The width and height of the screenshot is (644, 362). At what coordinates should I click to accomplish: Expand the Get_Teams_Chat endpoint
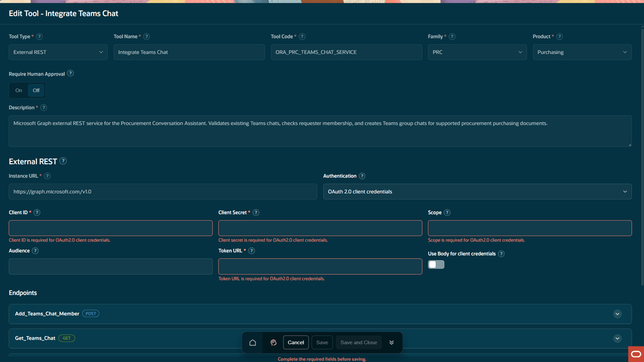[x=617, y=339]
